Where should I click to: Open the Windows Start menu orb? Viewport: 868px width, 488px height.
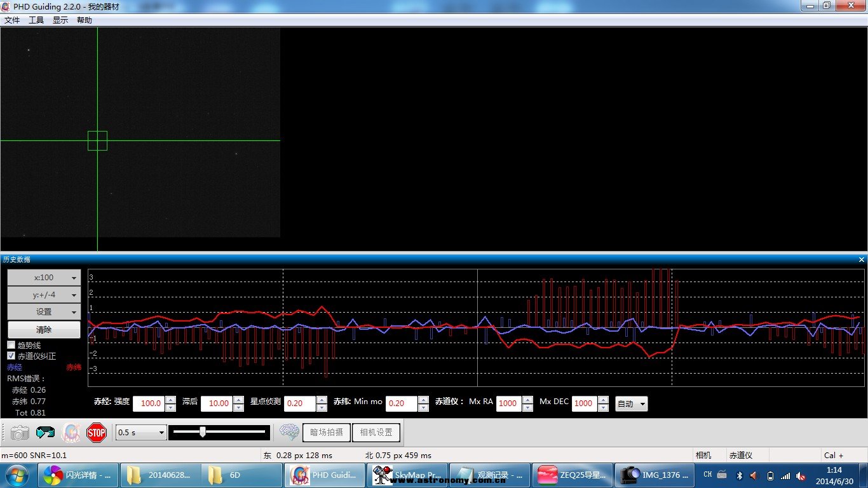(17, 475)
